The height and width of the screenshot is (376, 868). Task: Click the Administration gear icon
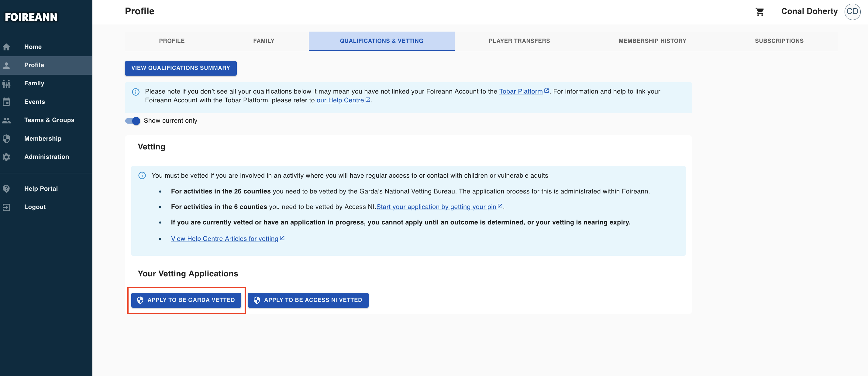6,157
